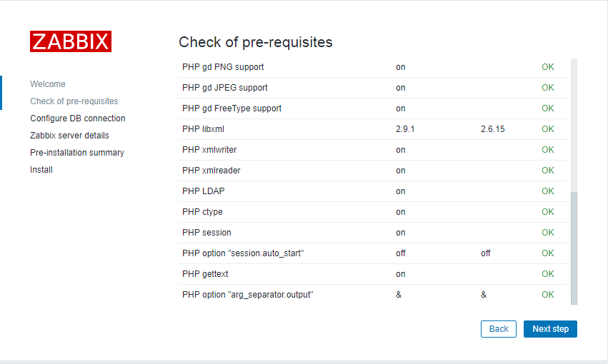
Task: Click the PHP option "arg_separator.output" label
Action: coord(248,295)
